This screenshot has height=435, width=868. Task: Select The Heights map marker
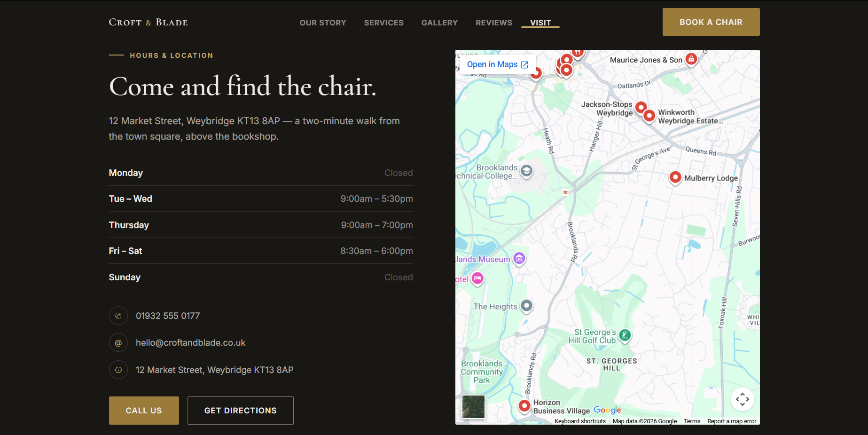point(527,306)
